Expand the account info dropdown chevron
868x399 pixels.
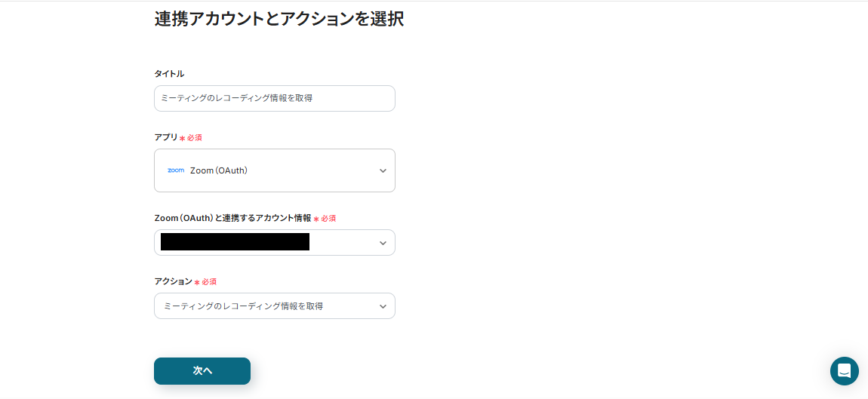(383, 243)
